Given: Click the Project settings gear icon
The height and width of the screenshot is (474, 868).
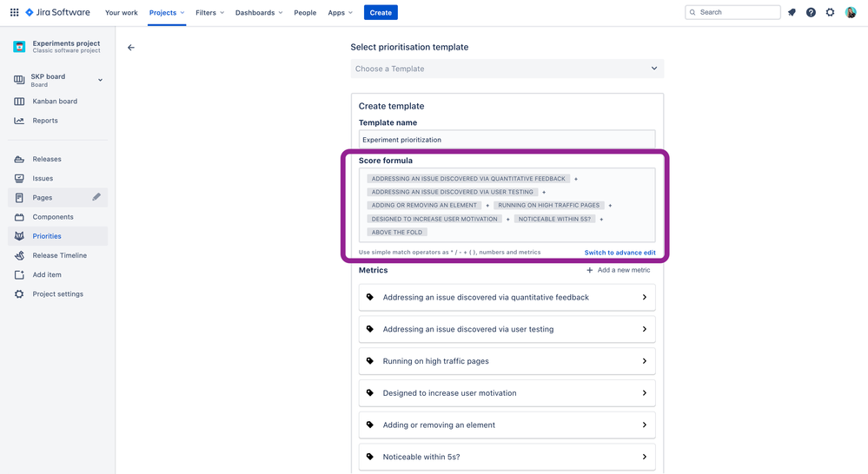Looking at the screenshot, I should coord(19,294).
